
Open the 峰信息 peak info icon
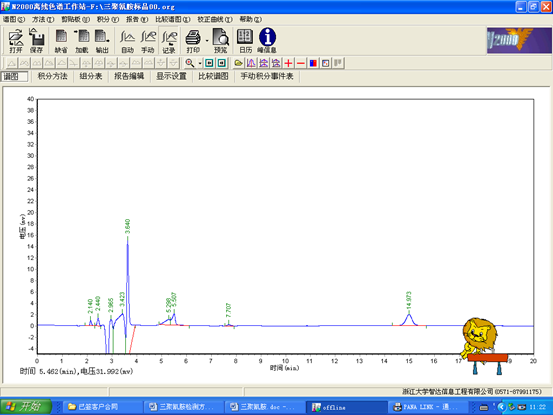click(267, 41)
